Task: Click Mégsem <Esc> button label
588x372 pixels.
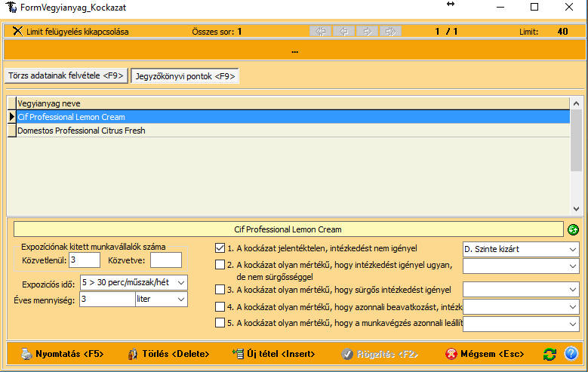Action: coord(492,354)
